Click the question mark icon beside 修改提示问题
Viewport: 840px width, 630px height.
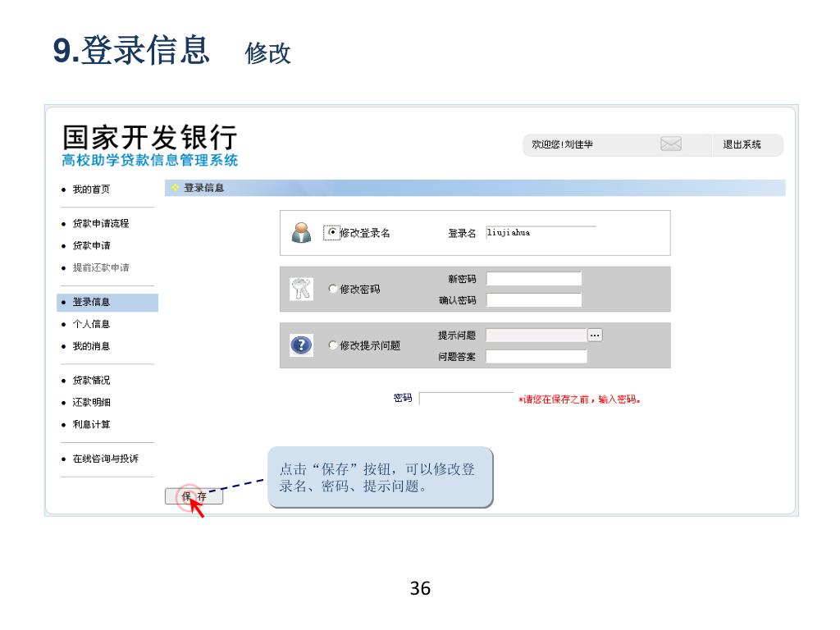coord(302,345)
